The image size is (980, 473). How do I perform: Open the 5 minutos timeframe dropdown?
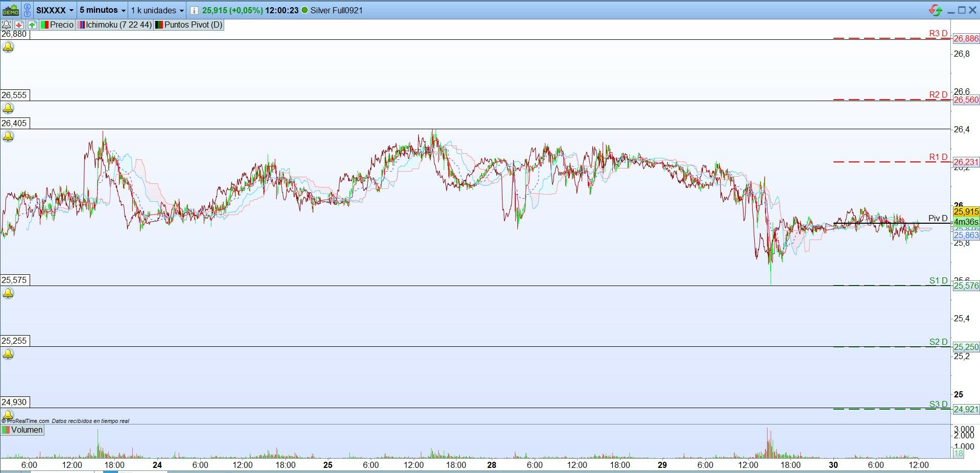click(x=102, y=10)
